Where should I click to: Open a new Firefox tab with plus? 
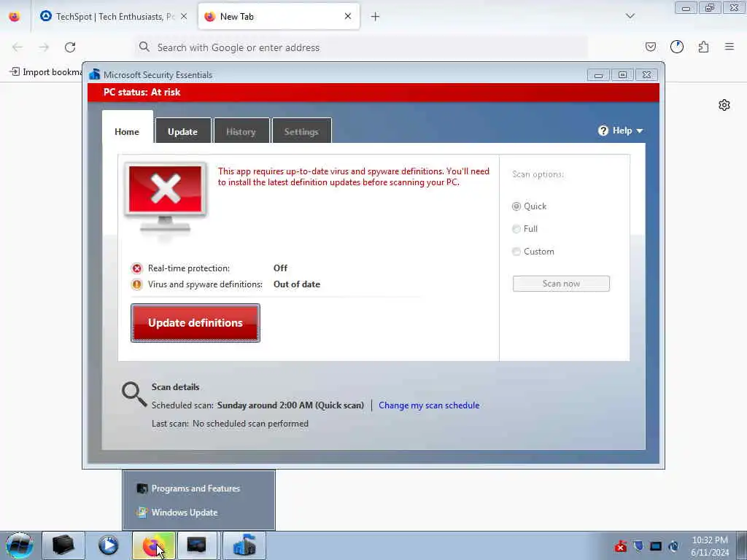tap(376, 17)
